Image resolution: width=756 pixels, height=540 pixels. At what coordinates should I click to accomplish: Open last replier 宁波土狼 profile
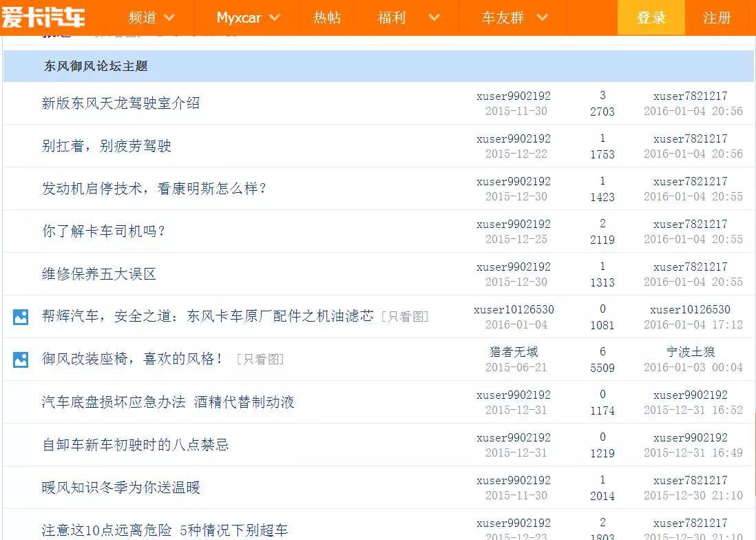(691, 352)
